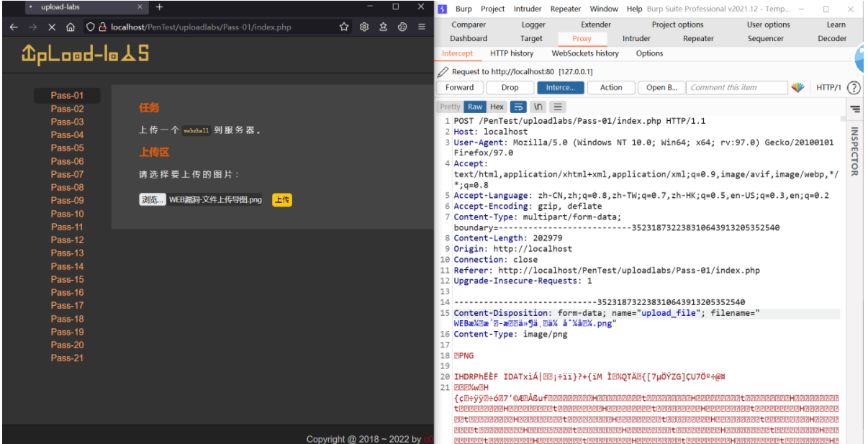Bookmark this page using the star icon

(x=344, y=27)
